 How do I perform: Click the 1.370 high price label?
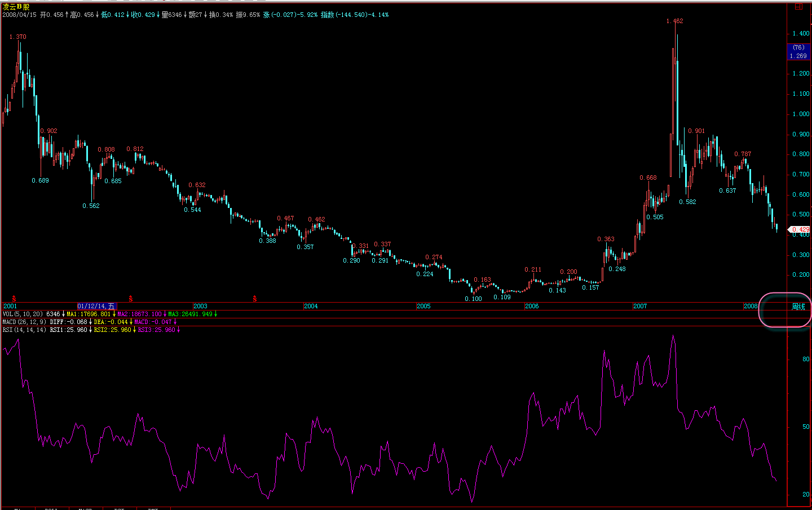coord(17,37)
